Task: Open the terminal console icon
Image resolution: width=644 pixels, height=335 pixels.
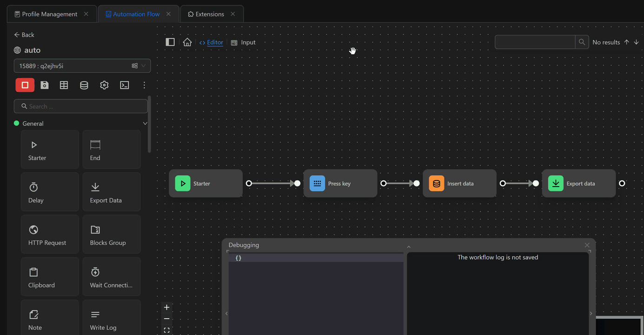Action: pos(125,85)
